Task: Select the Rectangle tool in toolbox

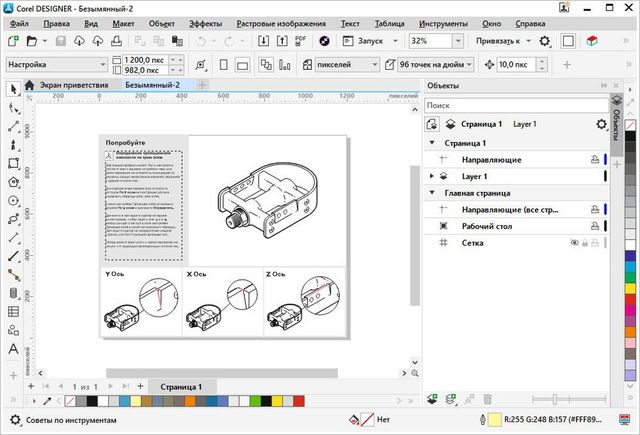Action: click(x=14, y=163)
